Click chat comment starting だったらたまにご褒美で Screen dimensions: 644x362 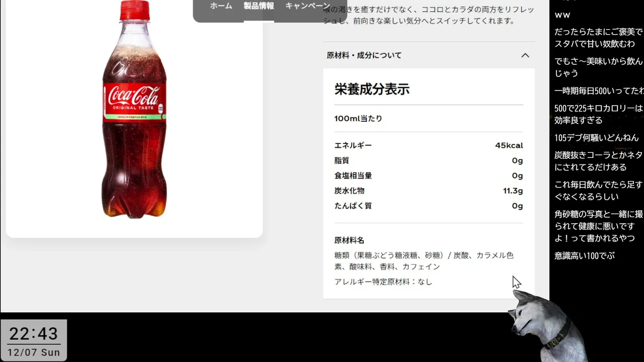pos(599,38)
